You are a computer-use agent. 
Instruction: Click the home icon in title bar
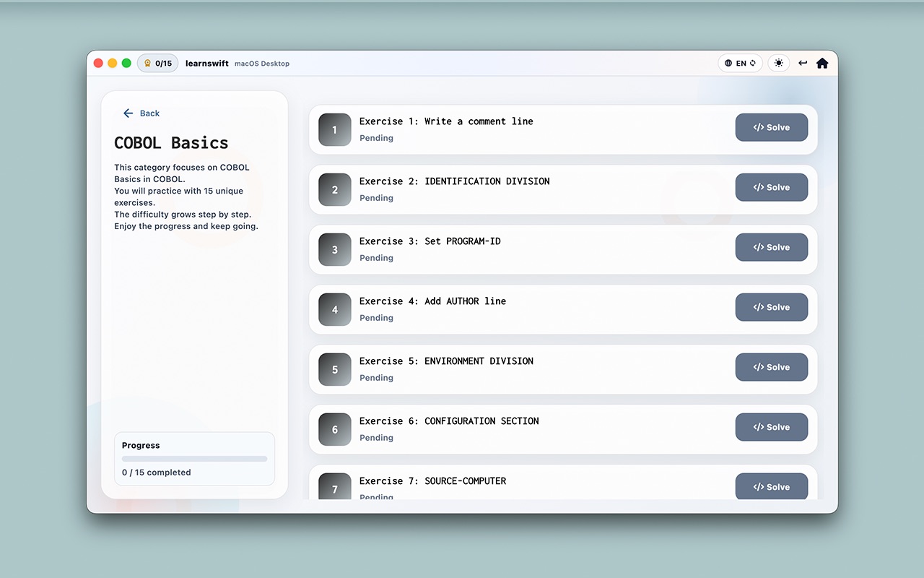click(821, 63)
